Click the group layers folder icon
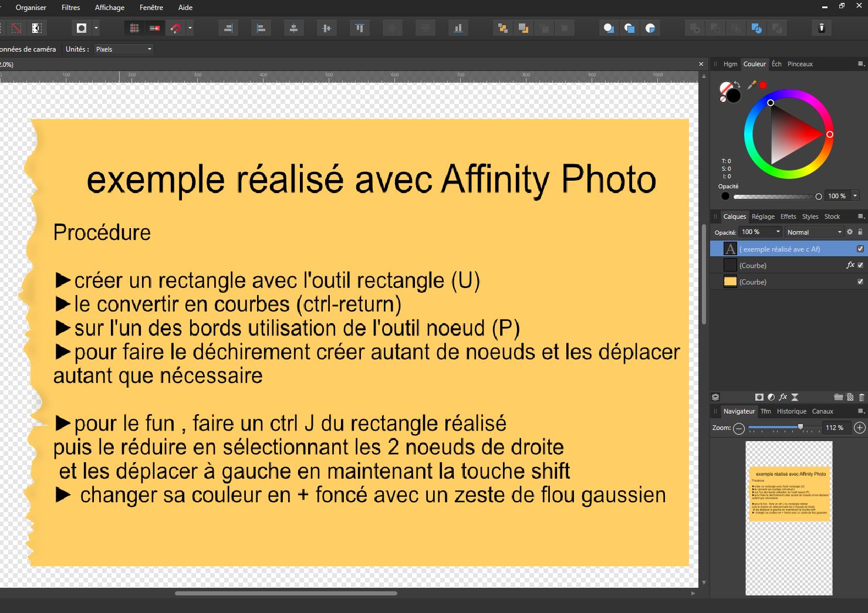 [x=839, y=397]
